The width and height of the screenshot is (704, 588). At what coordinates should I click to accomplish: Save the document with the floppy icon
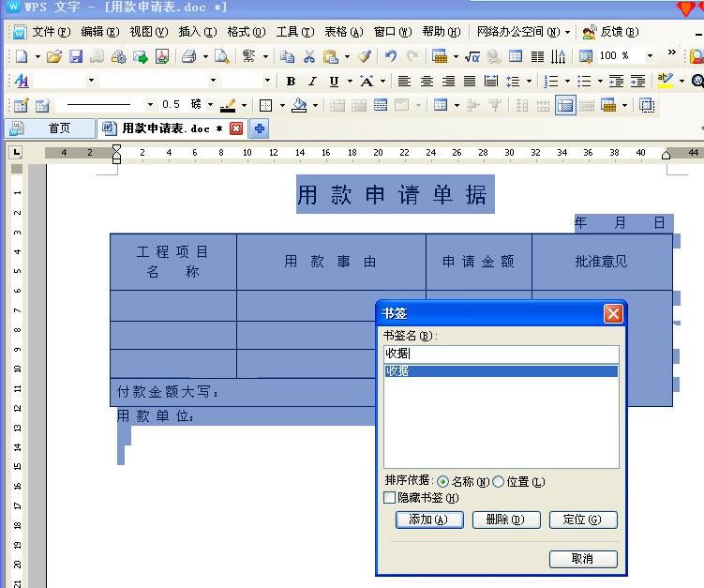75,56
